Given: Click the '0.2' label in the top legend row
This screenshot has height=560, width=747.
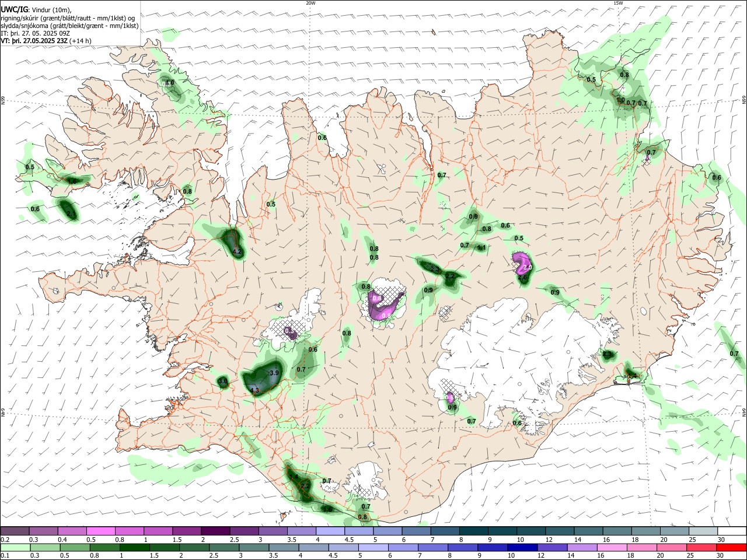Looking at the screenshot, I should (x=5, y=540).
